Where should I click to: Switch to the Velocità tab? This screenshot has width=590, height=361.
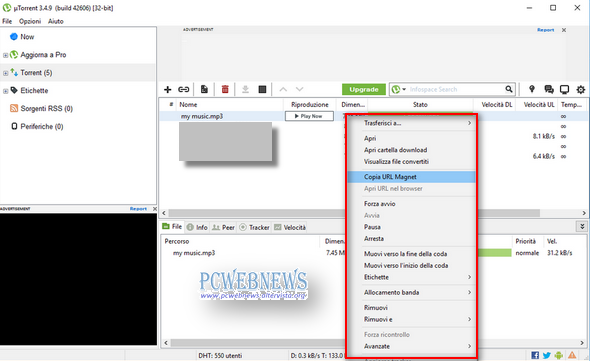[290, 227]
